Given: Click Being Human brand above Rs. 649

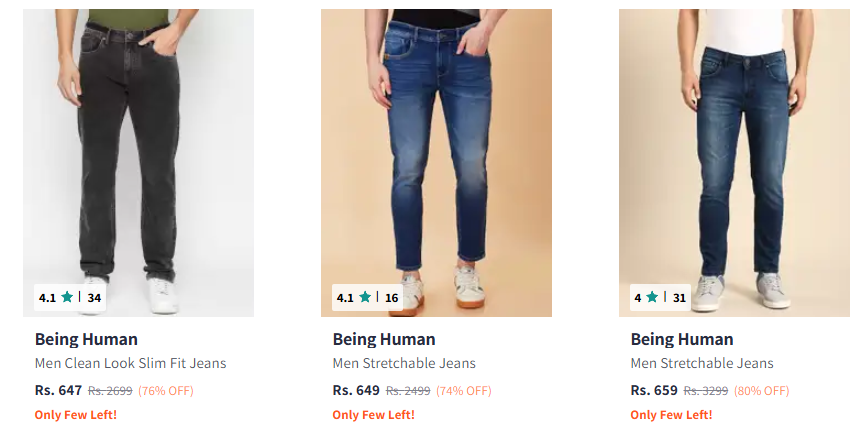Looking at the screenshot, I should pos(384,339).
